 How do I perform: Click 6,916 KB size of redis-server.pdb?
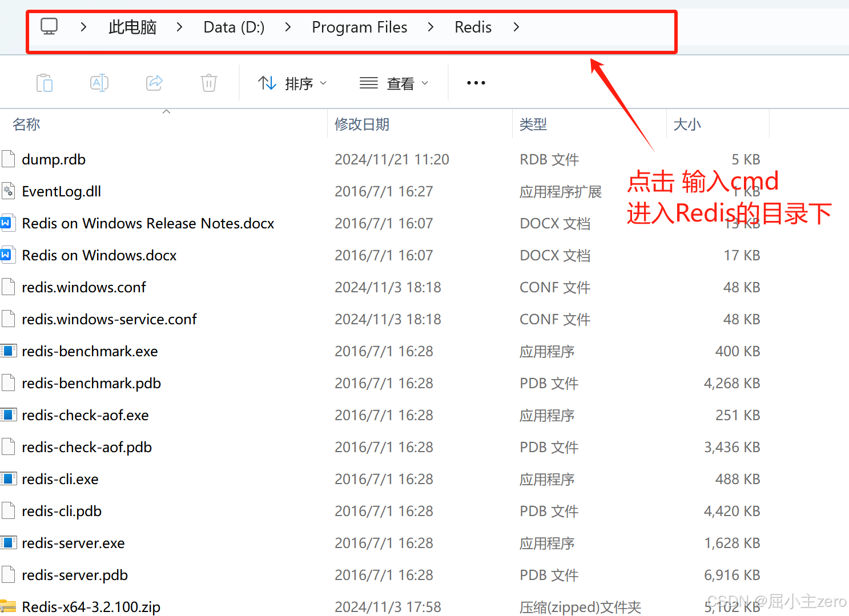pyautogui.click(x=732, y=575)
